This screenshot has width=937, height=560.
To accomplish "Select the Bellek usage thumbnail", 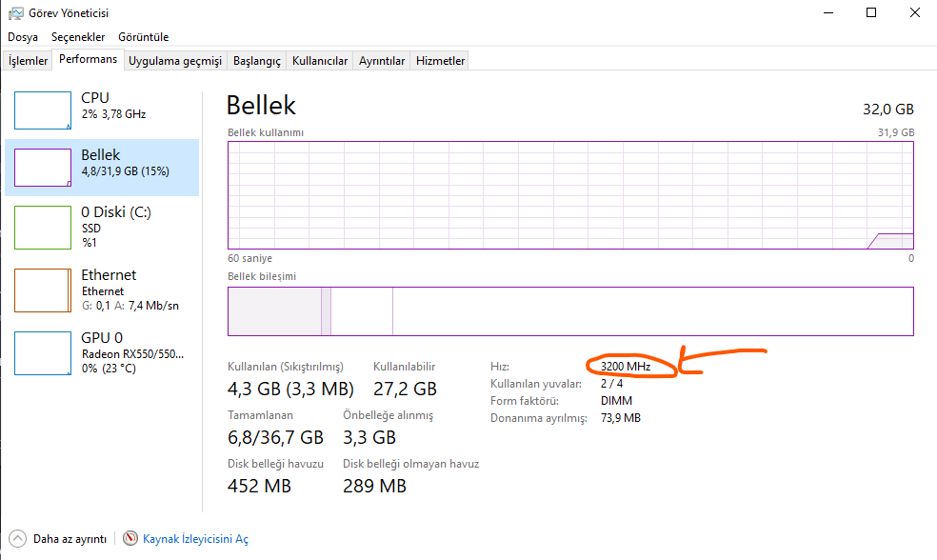I will click(x=43, y=168).
